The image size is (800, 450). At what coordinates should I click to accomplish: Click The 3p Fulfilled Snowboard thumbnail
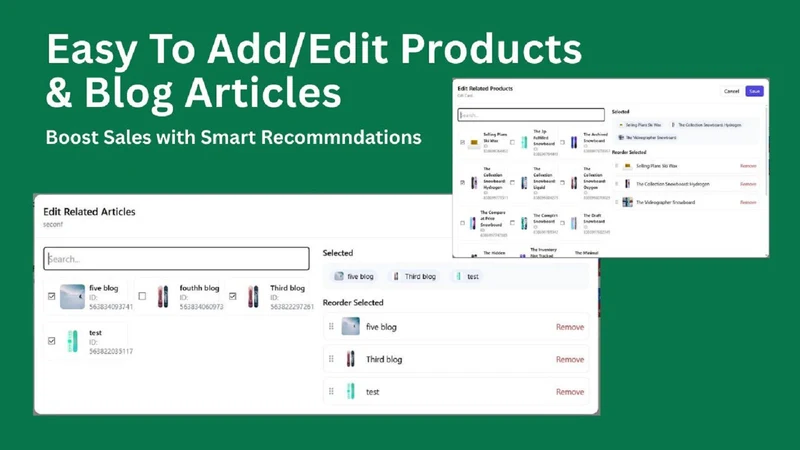coord(524,143)
